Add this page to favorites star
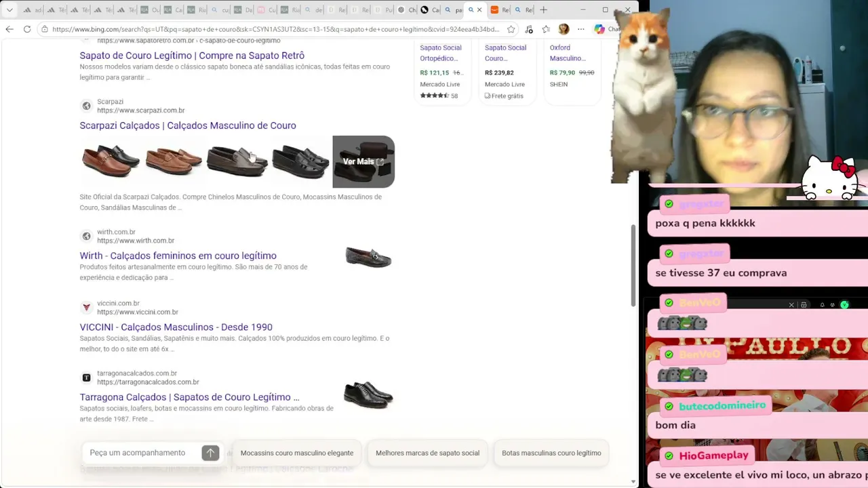This screenshot has height=488, width=868. pyautogui.click(x=511, y=29)
